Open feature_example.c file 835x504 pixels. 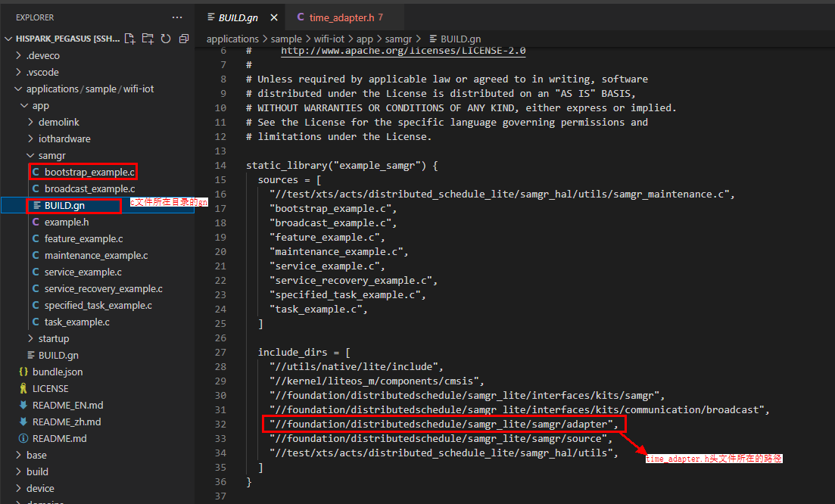tap(83, 239)
